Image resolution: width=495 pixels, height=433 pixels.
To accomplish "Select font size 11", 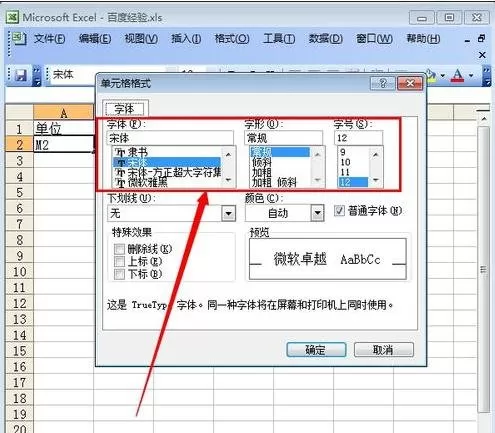I will click(x=353, y=172).
